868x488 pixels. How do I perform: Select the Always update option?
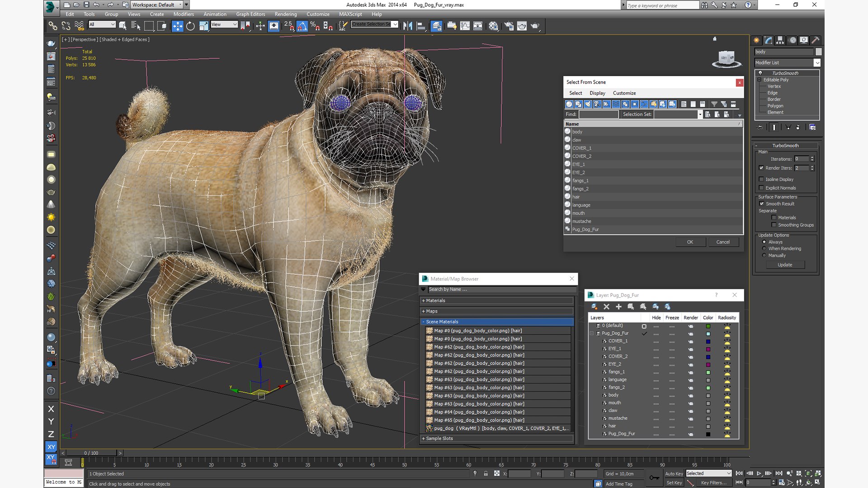click(764, 242)
